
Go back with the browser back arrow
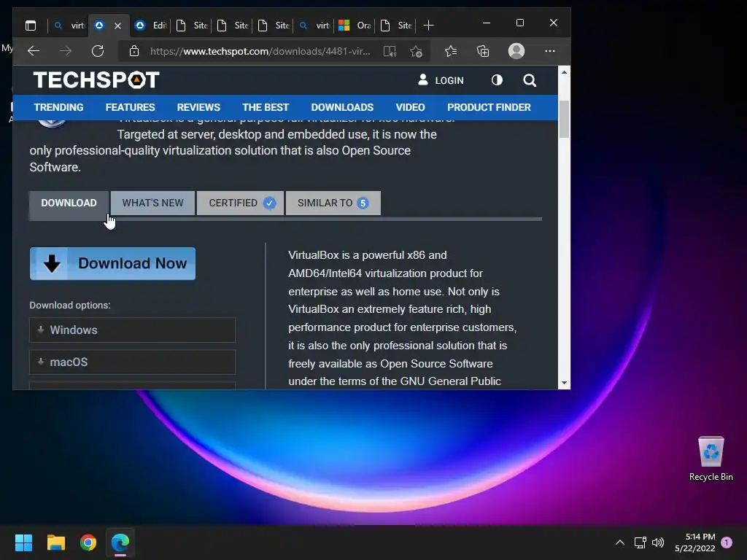click(x=34, y=51)
